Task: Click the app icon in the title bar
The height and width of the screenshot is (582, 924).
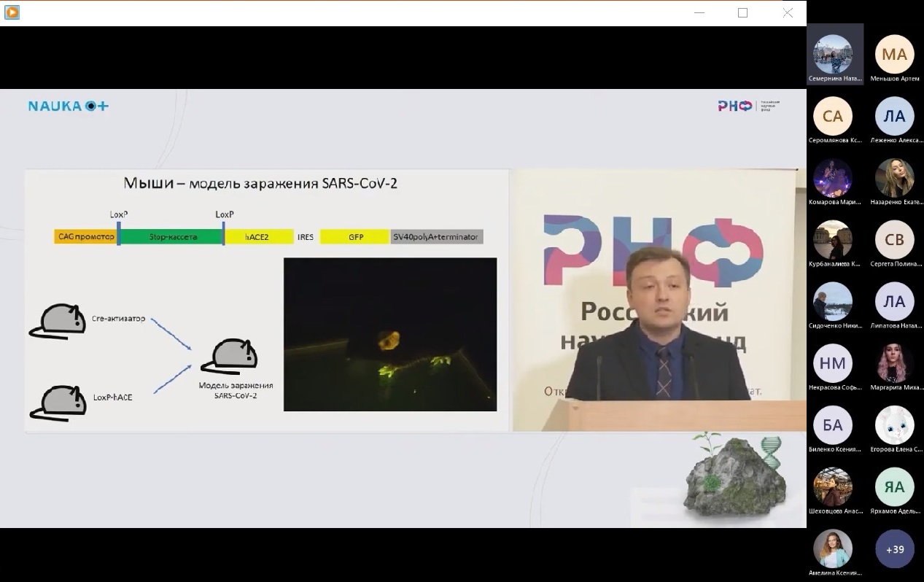Action: pos(12,12)
